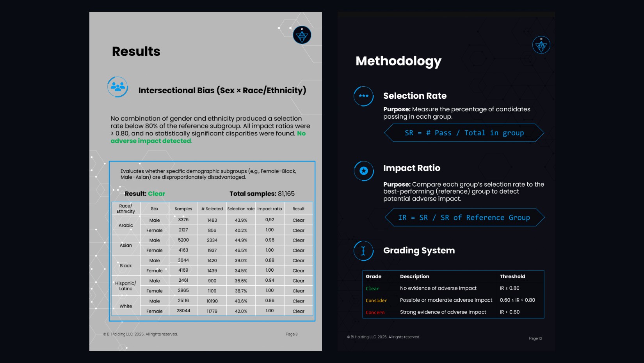Click the Impact Ratio heading
The width and height of the screenshot is (644, 363).
pyautogui.click(x=412, y=168)
